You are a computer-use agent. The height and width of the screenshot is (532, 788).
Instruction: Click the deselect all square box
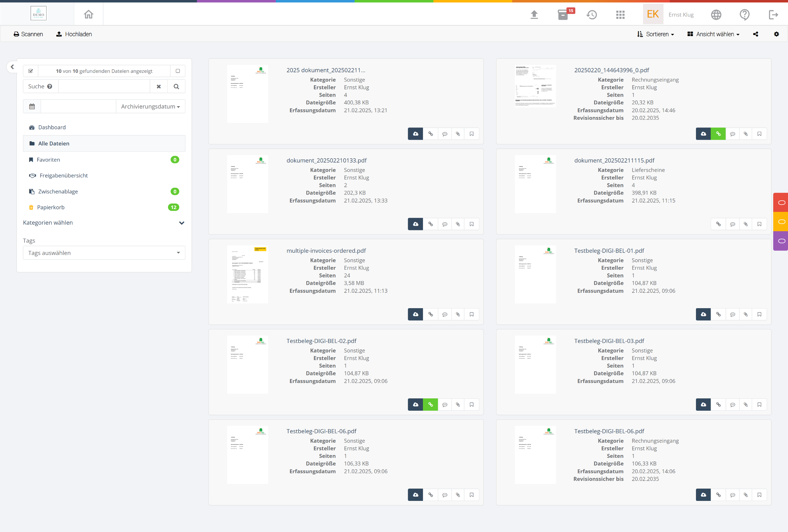pyautogui.click(x=178, y=71)
